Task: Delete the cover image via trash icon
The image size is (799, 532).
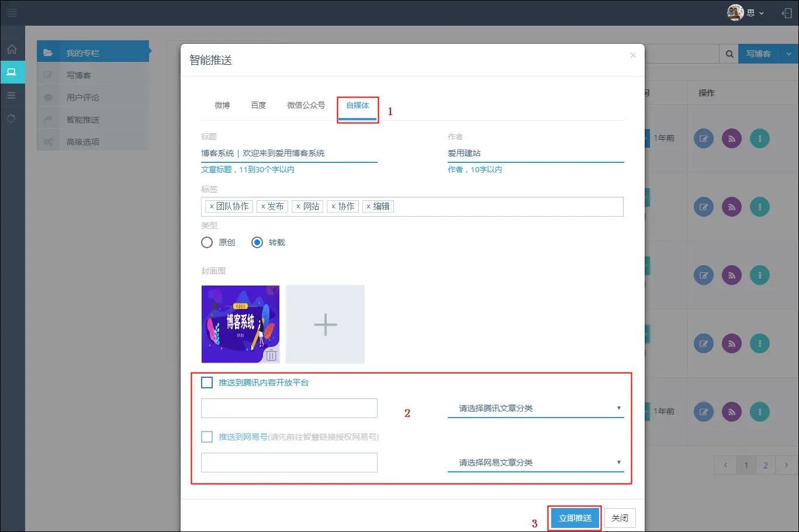Action: pyautogui.click(x=271, y=355)
